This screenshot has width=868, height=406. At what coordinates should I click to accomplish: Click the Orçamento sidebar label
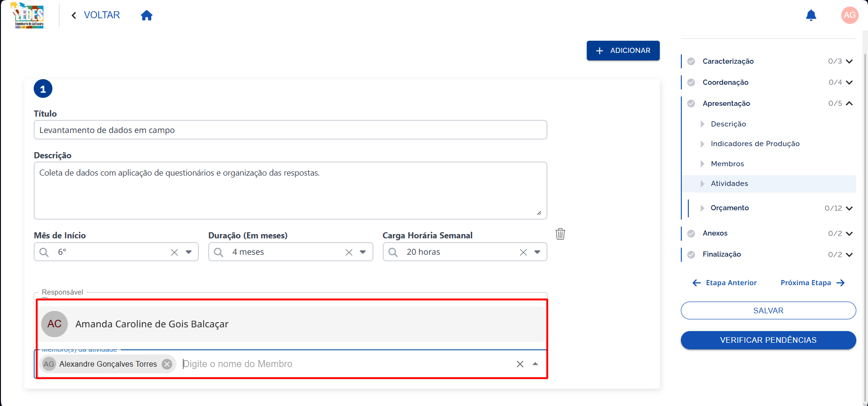click(x=729, y=208)
